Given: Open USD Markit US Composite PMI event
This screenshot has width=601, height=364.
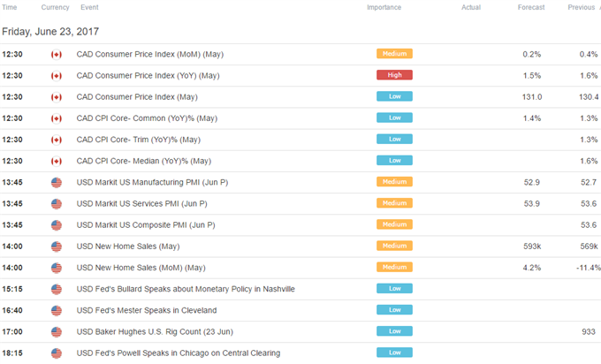Looking at the screenshot, I should point(146,225).
